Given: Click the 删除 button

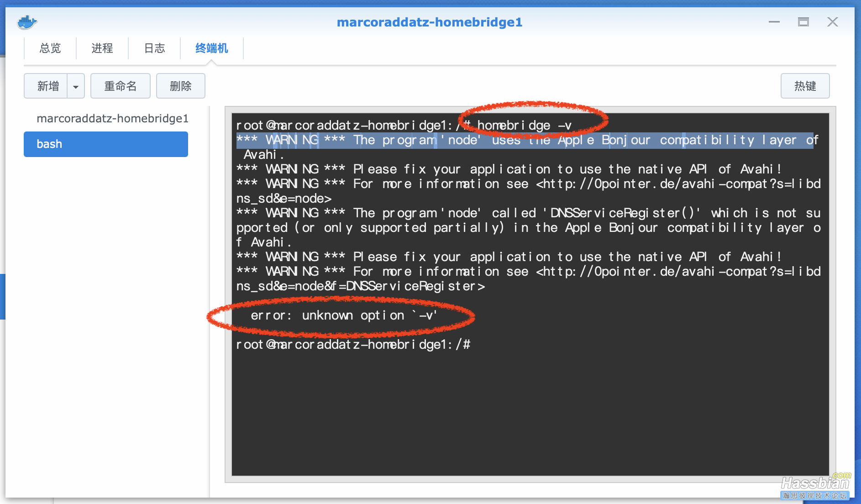Looking at the screenshot, I should (x=181, y=86).
